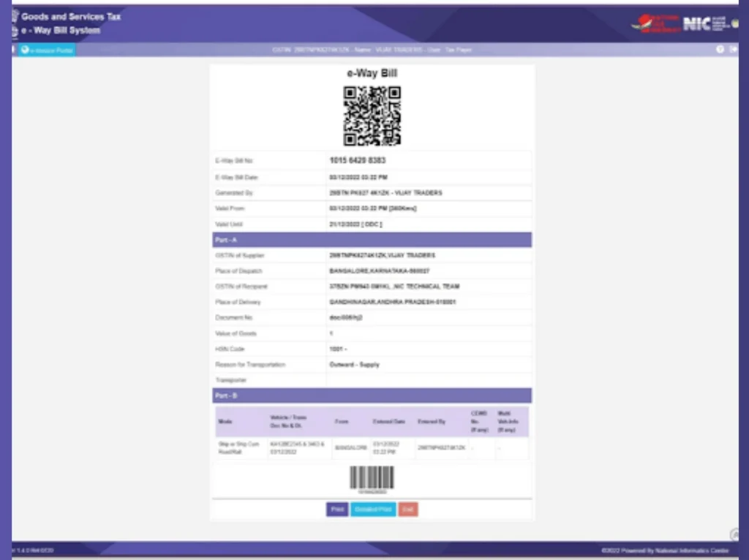
Task: Click the recipient value NIC TECHNICAL TEAM
Action: (x=394, y=287)
